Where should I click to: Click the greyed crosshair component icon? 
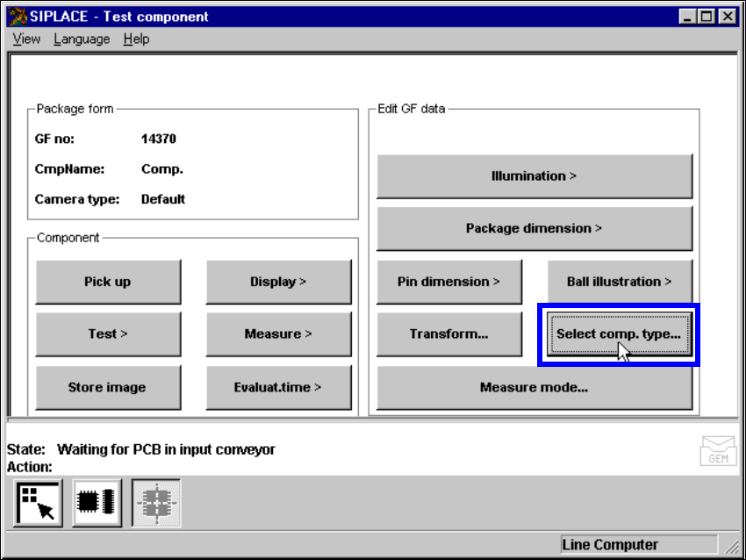click(156, 503)
